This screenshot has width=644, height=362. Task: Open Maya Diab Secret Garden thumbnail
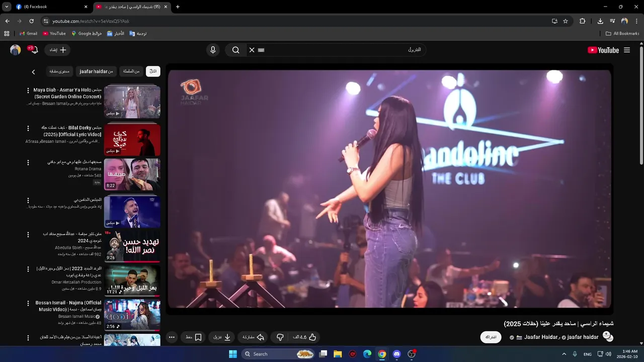[x=132, y=102]
